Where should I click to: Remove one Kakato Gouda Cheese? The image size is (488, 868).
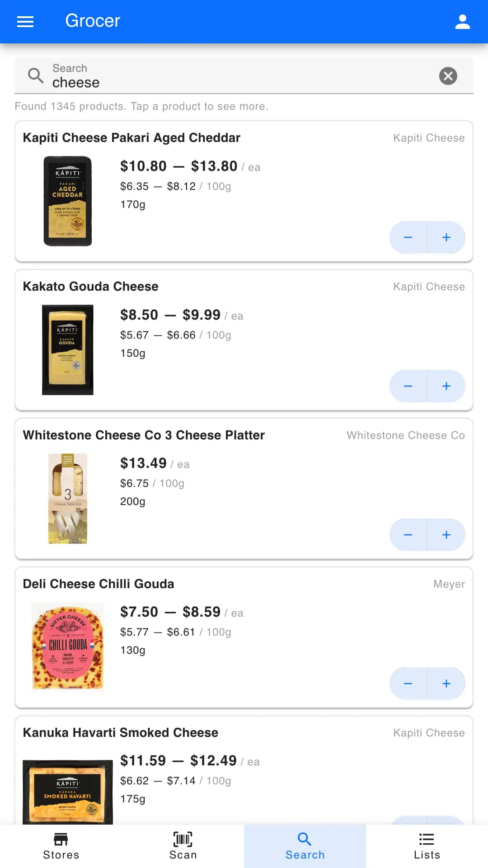pos(408,386)
